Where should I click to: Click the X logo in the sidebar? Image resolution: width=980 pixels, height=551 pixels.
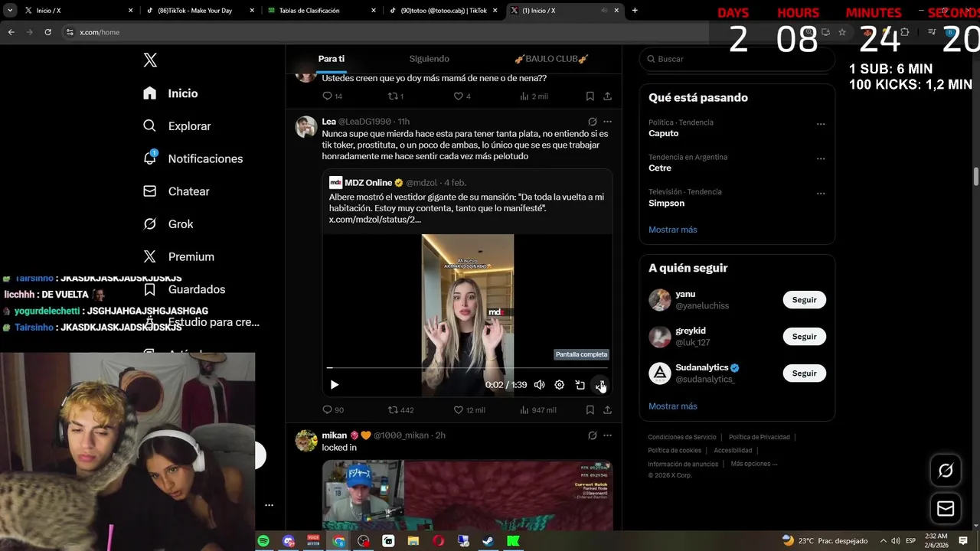tap(150, 60)
